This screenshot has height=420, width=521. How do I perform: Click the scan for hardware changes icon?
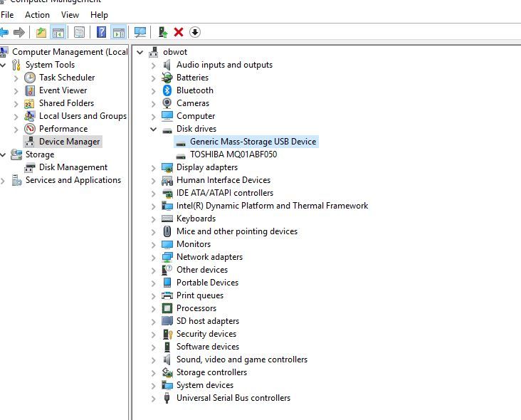(x=140, y=32)
